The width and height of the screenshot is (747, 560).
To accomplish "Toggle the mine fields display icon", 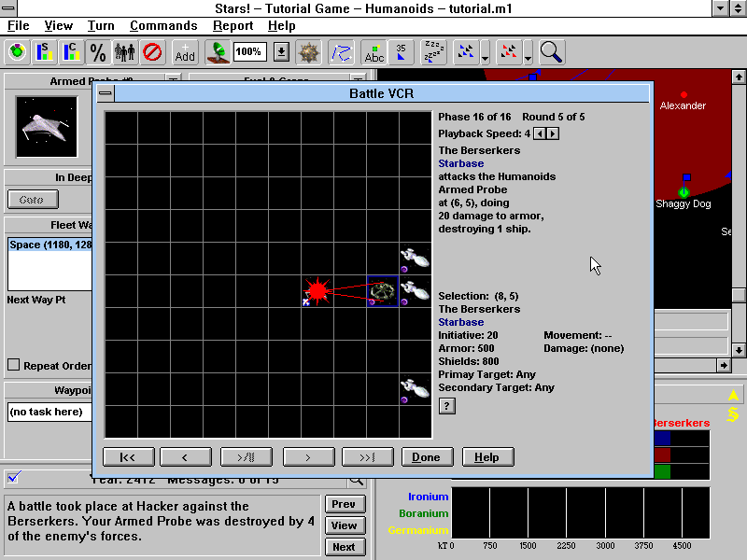I will click(308, 52).
